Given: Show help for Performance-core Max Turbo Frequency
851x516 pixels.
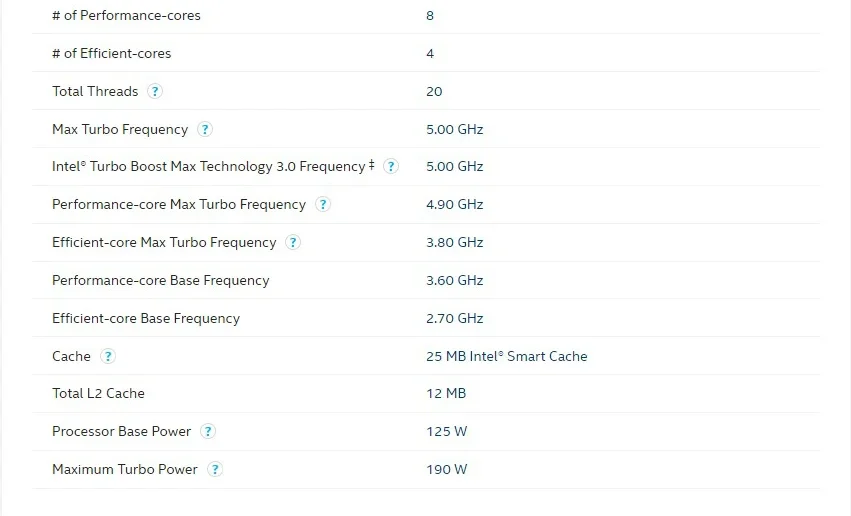Looking at the screenshot, I should tap(323, 204).
